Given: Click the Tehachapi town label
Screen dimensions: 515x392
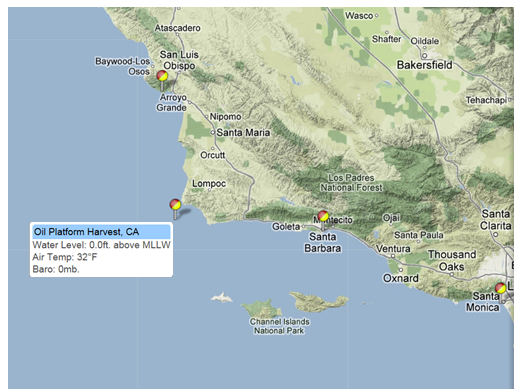Looking at the screenshot, I should click(x=486, y=100).
